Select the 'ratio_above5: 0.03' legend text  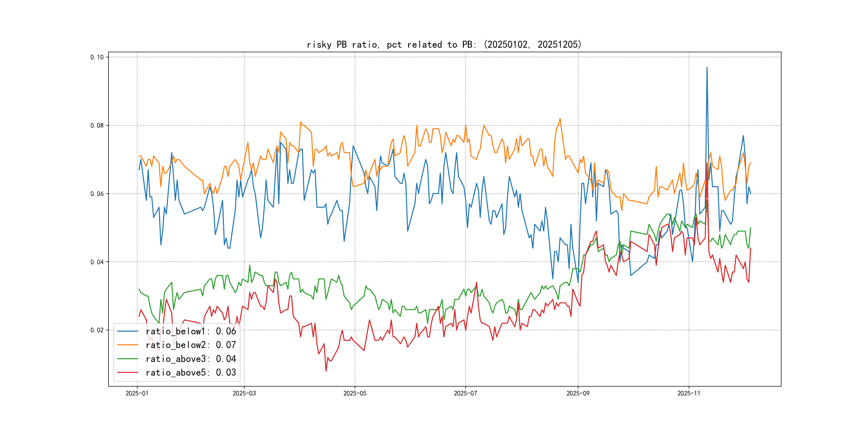[x=191, y=372]
